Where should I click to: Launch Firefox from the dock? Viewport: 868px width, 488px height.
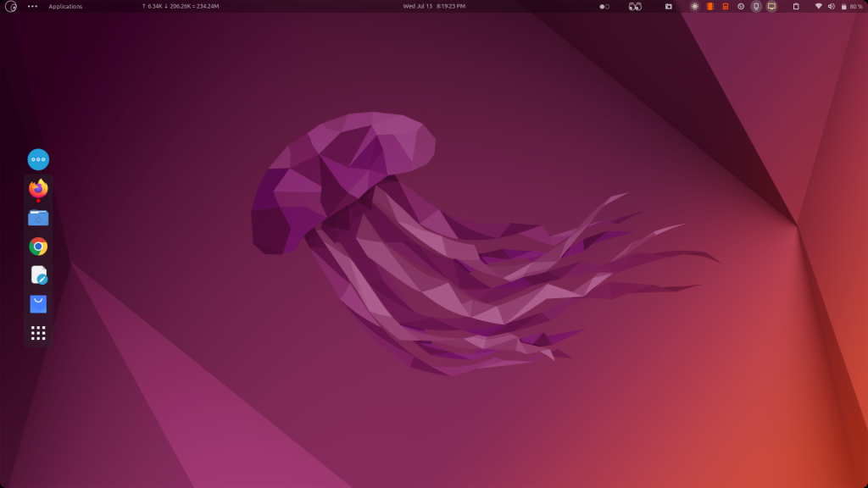point(38,188)
